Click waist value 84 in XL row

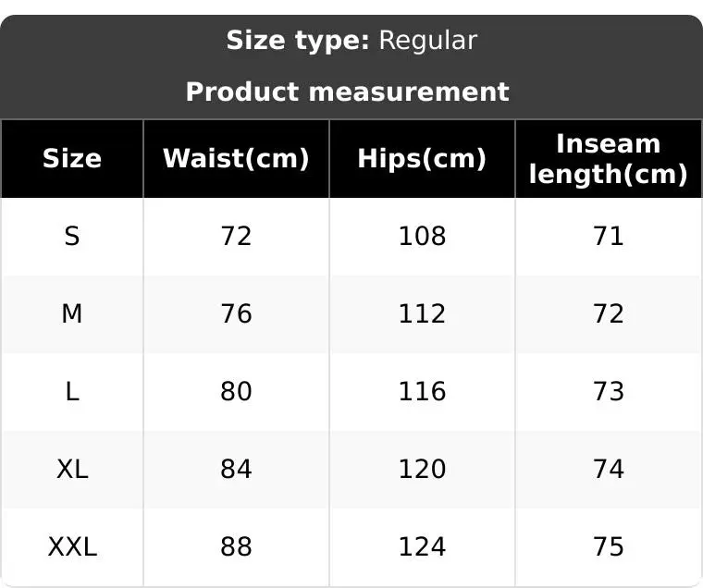coord(236,470)
